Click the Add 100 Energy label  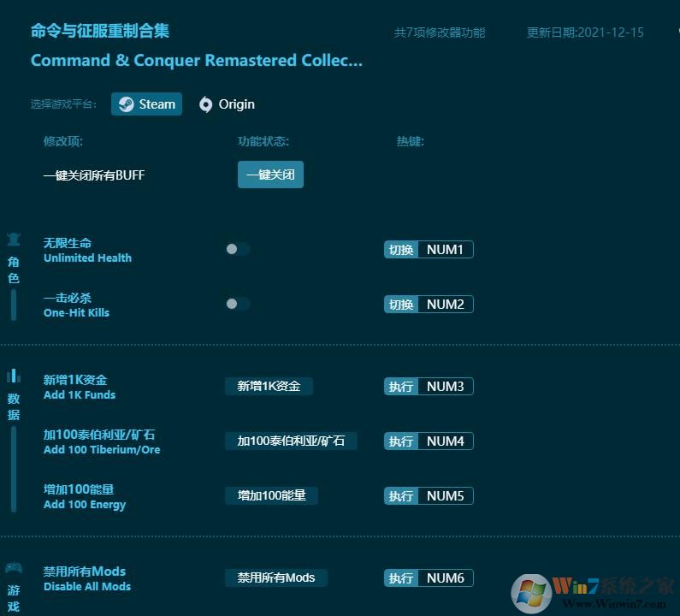[x=85, y=505]
